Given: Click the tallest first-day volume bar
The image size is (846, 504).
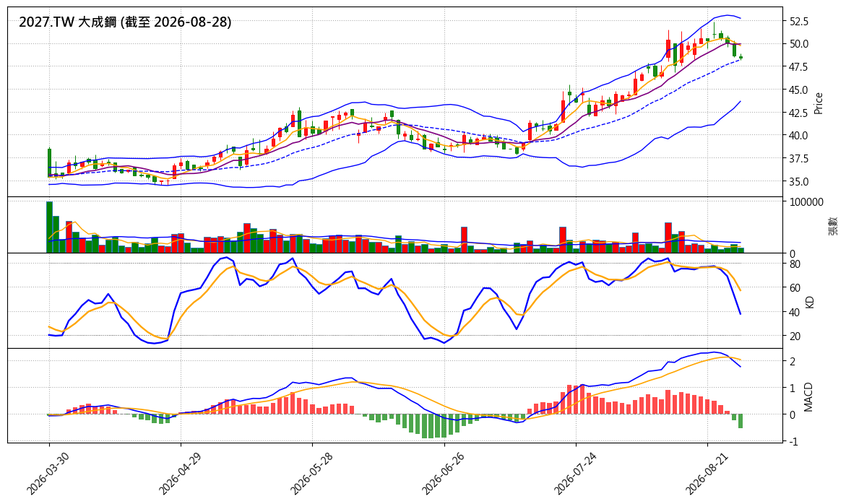Looking at the screenshot, I should point(50,227).
